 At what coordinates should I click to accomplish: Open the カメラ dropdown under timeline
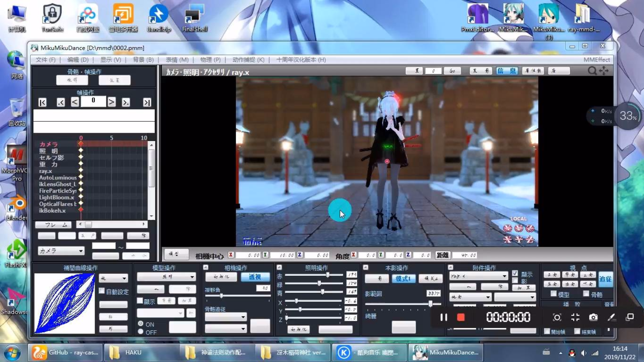point(61,251)
